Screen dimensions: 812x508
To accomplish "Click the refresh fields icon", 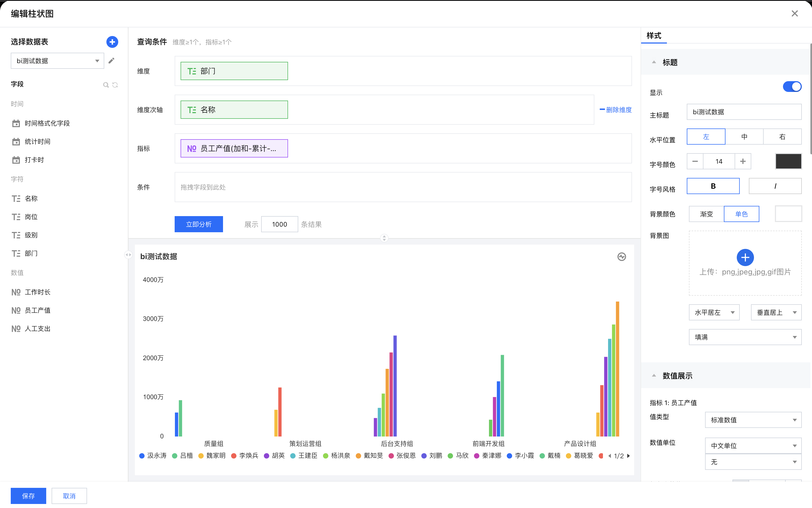I will pos(115,85).
